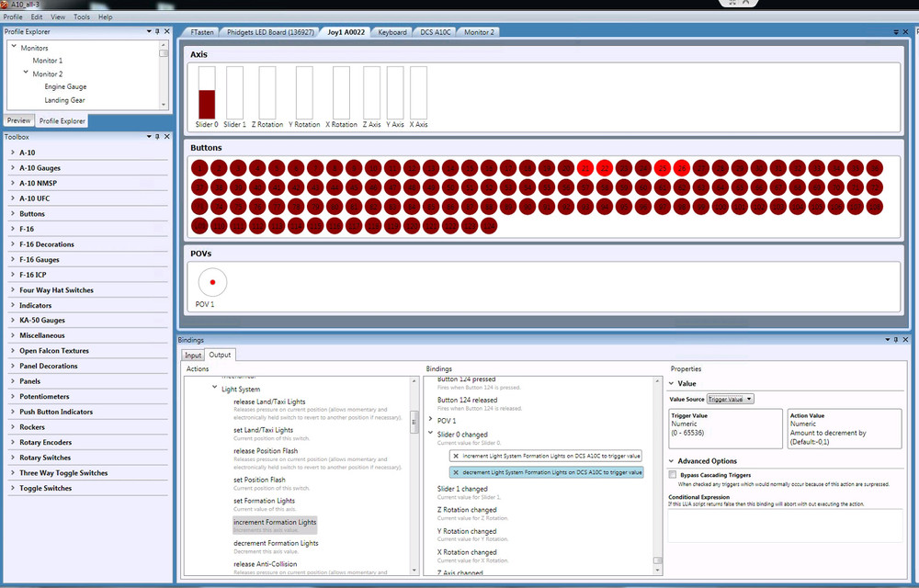The width and height of the screenshot is (919, 588).
Task: Pin the Profile Explorer panel
Action: tap(158, 32)
